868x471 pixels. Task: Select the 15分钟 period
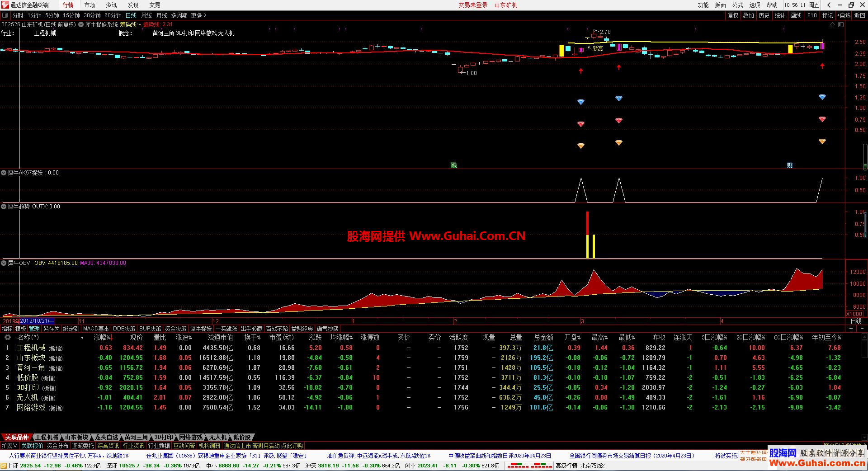tap(71, 15)
